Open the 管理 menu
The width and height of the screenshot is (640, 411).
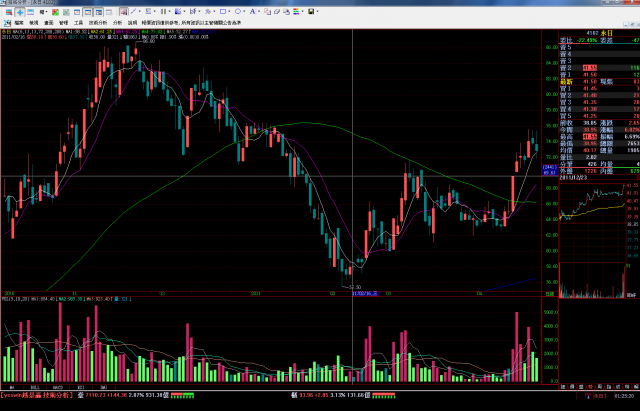[x=63, y=23]
